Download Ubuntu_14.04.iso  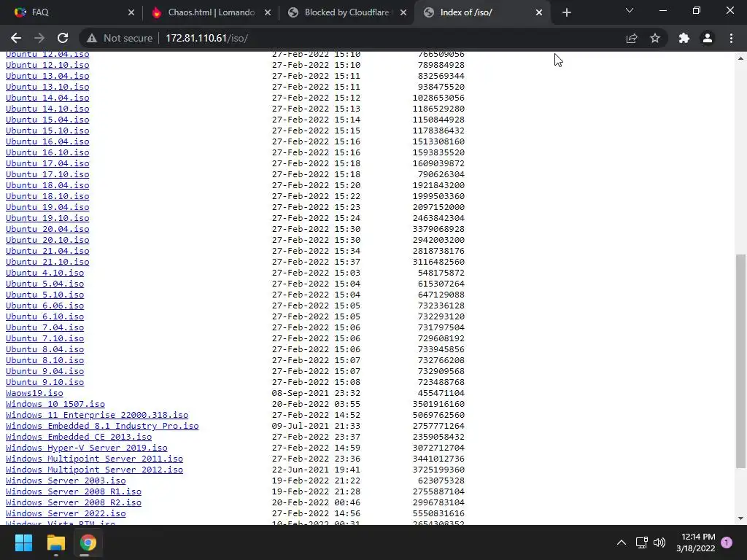(47, 98)
